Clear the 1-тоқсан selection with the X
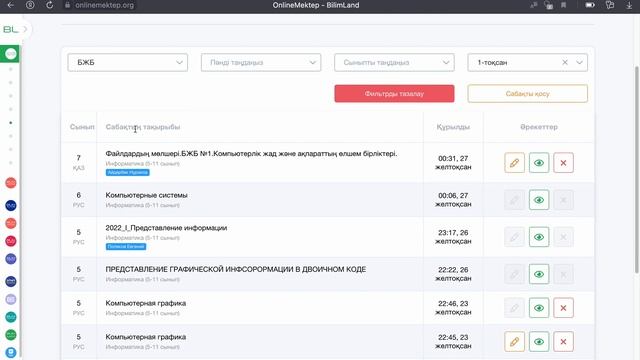 pyautogui.click(x=565, y=62)
